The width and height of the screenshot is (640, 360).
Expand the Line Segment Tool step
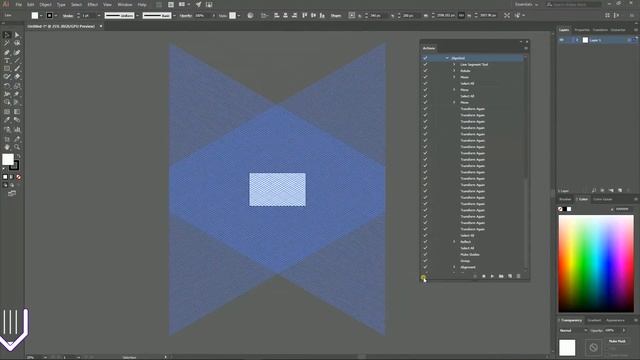click(454, 64)
